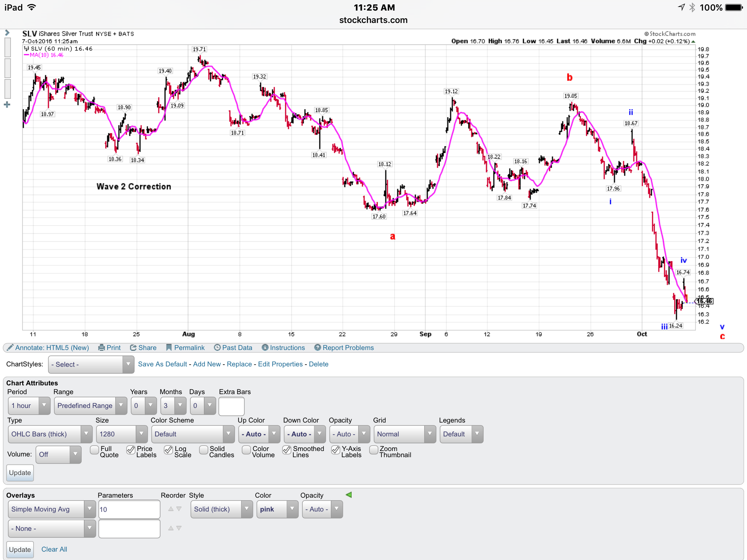Click the blue plus icon left of chart
The width and height of the screenshot is (747, 560).
[7, 105]
